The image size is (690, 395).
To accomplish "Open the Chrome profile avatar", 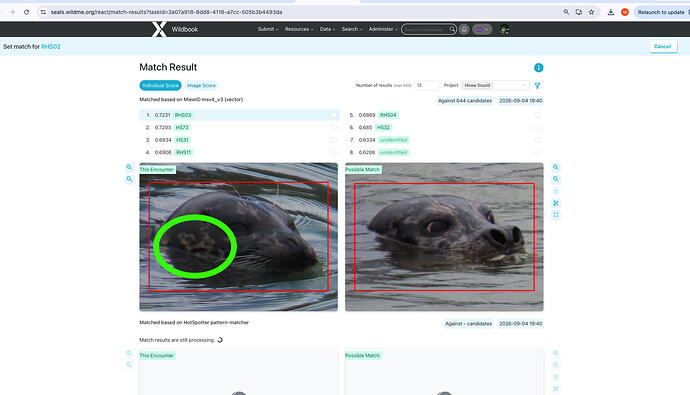I will (624, 12).
